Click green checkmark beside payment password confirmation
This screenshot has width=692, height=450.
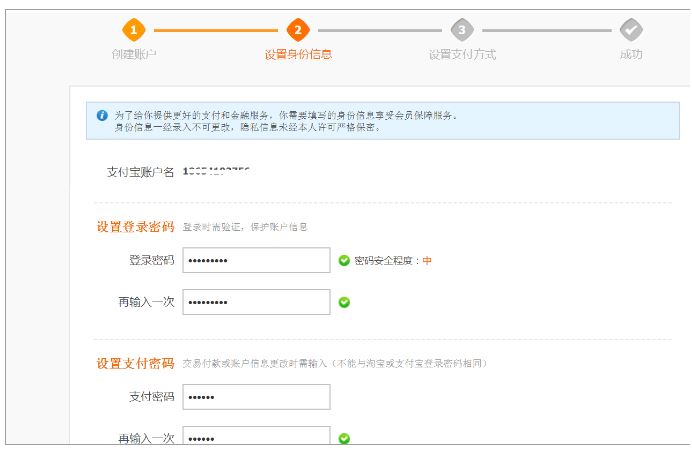pyautogui.click(x=344, y=438)
